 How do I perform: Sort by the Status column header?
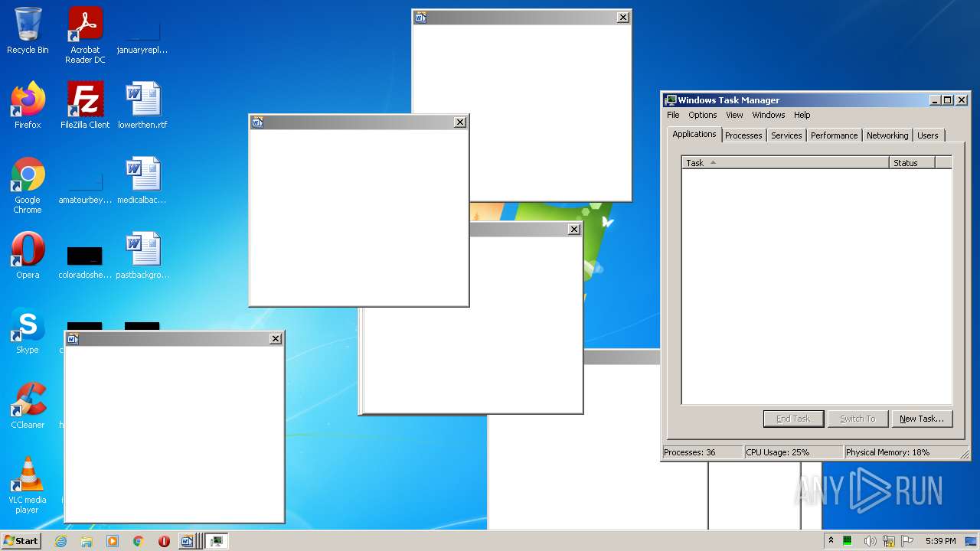click(912, 162)
